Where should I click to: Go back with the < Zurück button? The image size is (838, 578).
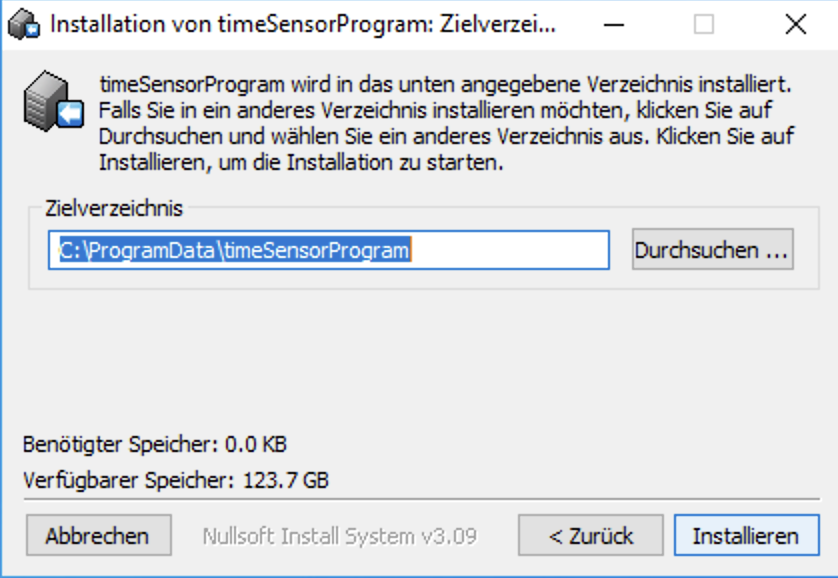click(591, 535)
